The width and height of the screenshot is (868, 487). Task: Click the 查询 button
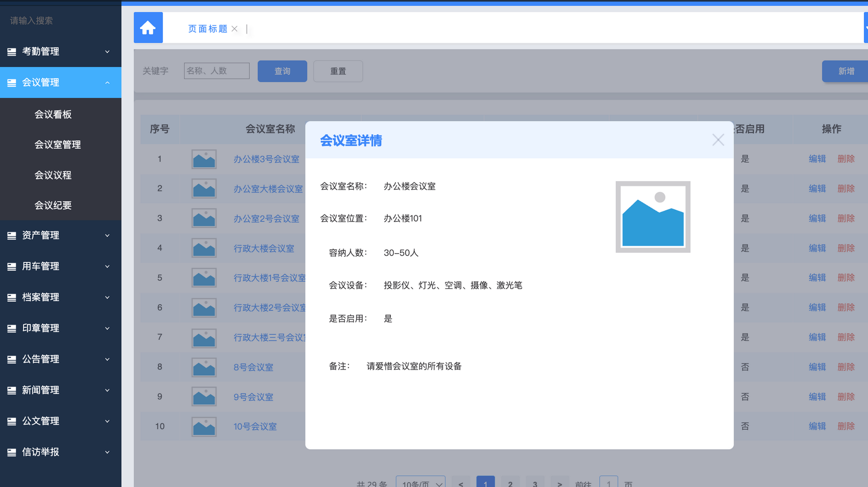tap(283, 71)
